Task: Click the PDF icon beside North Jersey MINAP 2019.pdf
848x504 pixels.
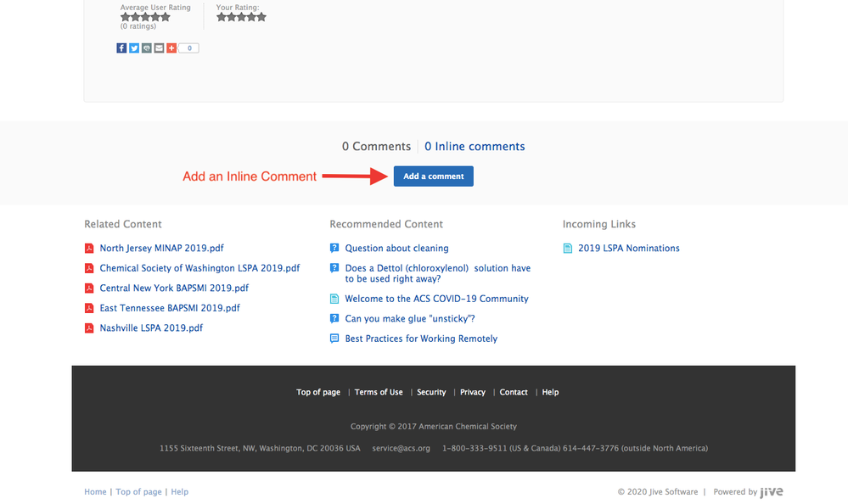Action: (x=88, y=249)
